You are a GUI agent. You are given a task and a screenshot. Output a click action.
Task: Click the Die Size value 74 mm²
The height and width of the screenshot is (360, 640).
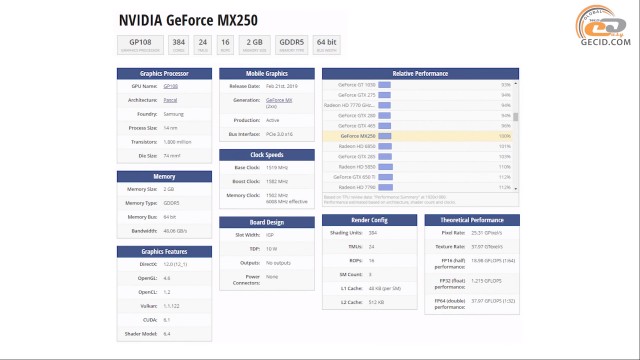172,156
